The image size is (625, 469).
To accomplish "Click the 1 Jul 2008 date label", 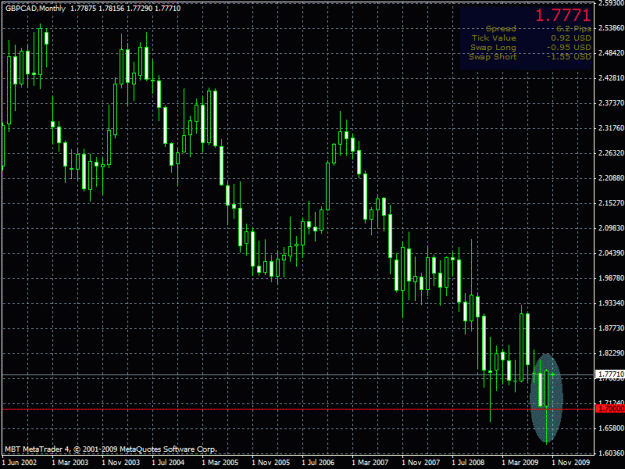I will tap(468, 462).
